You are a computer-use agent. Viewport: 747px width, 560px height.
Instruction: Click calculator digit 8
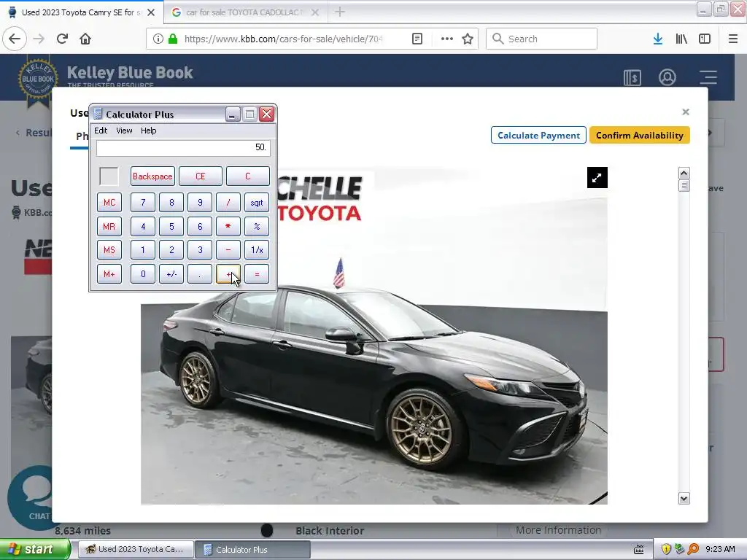point(171,203)
